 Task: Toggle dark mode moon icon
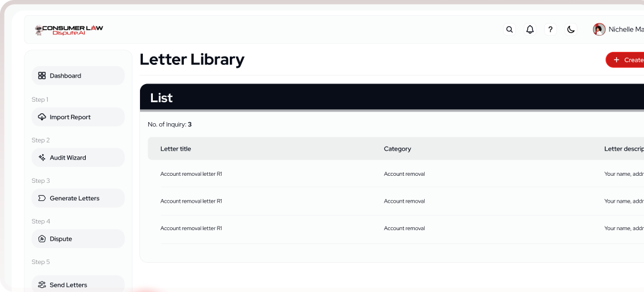[571, 29]
